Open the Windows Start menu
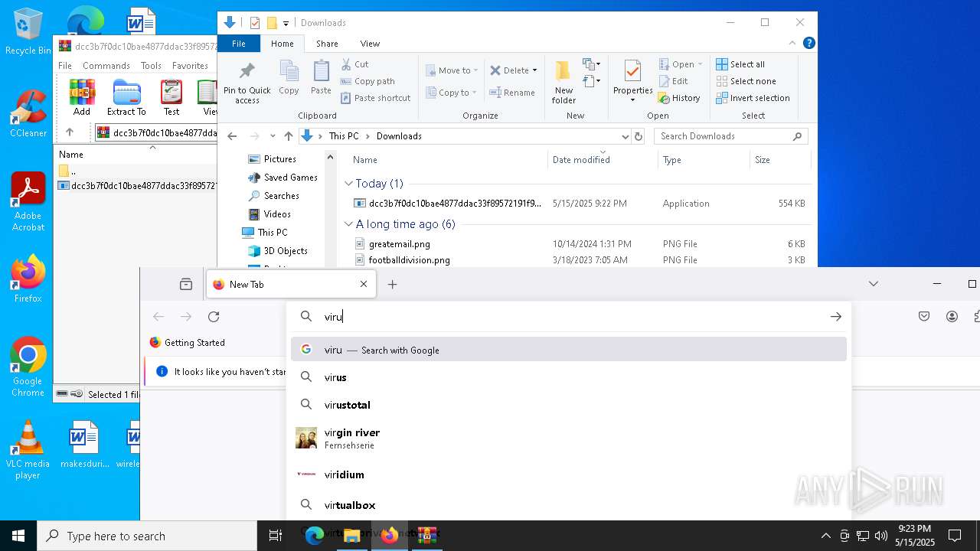This screenshot has height=551, width=980. (x=18, y=536)
